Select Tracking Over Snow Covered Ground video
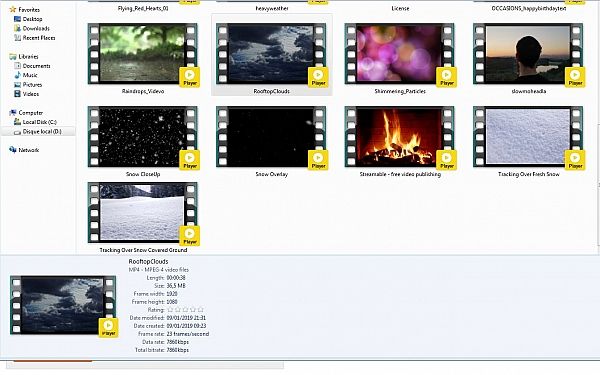Image resolution: width=600 pixels, height=375 pixels. [x=143, y=213]
